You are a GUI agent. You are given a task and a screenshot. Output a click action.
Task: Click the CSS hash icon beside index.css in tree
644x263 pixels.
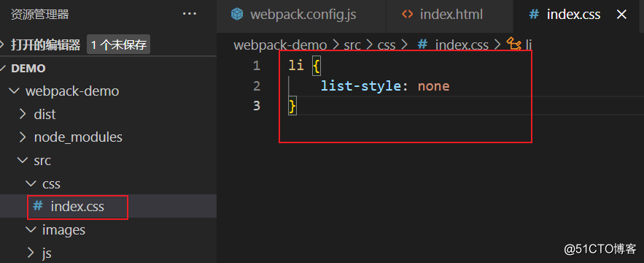click(x=38, y=206)
